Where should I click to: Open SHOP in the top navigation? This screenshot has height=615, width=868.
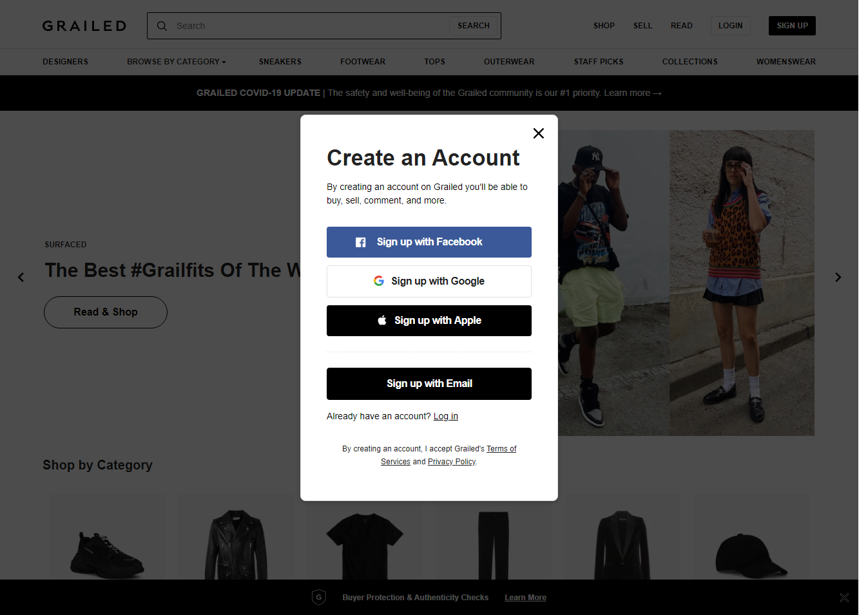tap(604, 26)
